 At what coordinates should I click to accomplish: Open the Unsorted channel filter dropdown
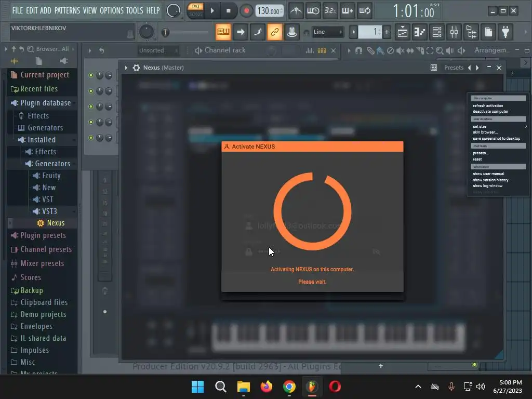coord(158,50)
